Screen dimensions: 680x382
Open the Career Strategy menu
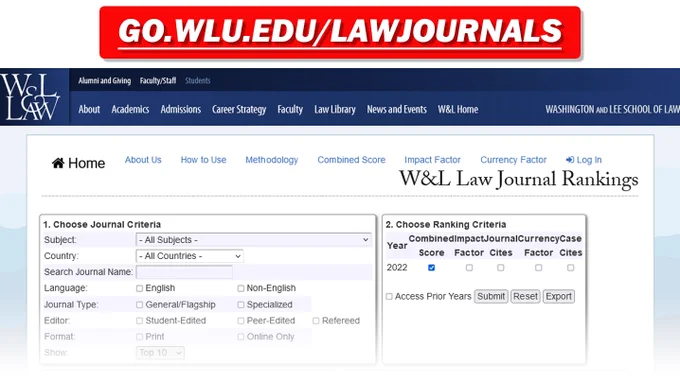pyautogui.click(x=239, y=109)
